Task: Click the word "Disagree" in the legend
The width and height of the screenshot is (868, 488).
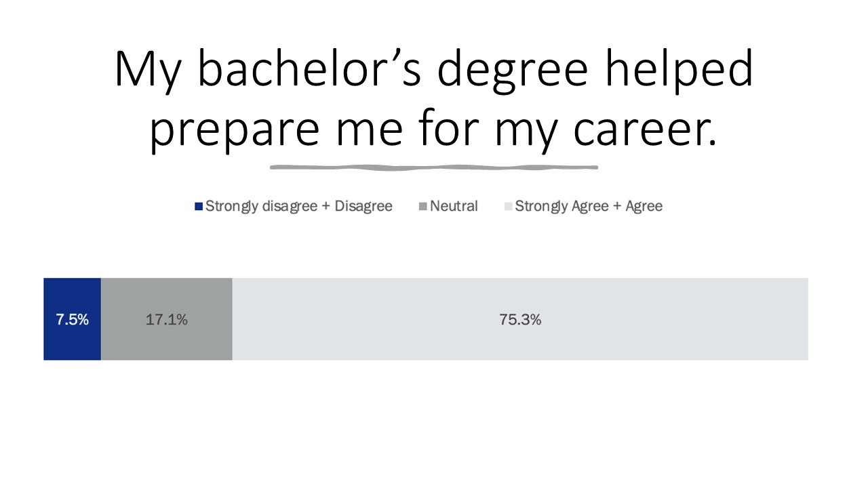Action: tap(364, 207)
